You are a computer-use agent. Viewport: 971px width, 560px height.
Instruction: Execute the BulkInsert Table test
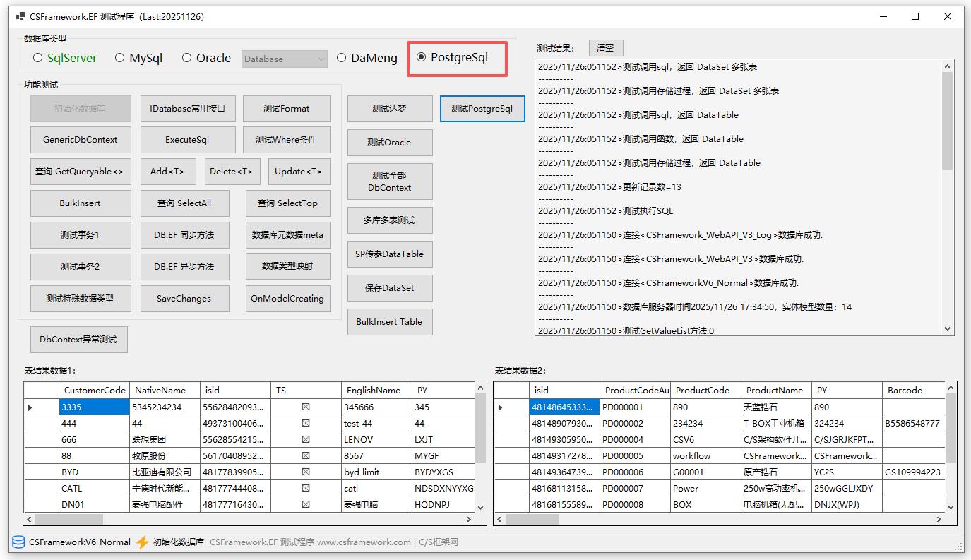pyautogui.click(x=390, y=321)
